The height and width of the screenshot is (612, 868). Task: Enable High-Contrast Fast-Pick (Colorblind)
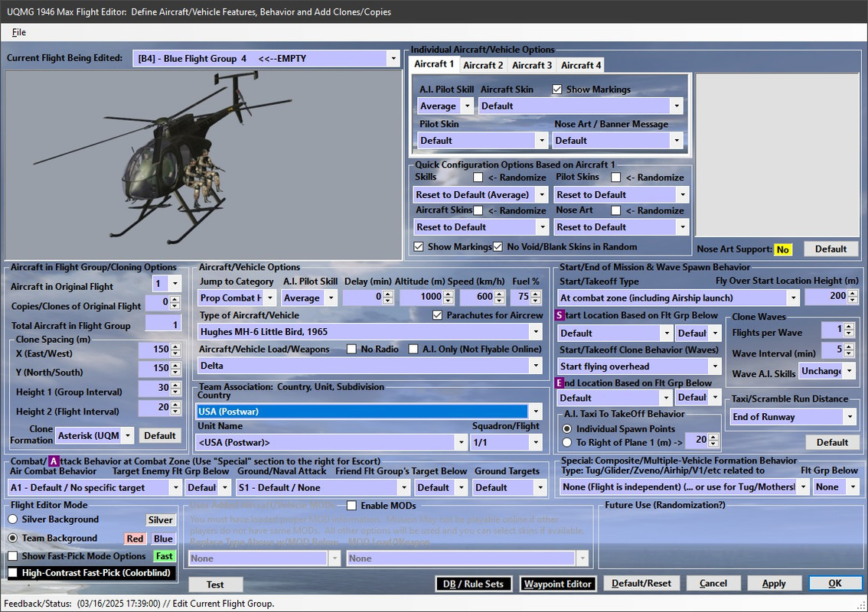13,573
